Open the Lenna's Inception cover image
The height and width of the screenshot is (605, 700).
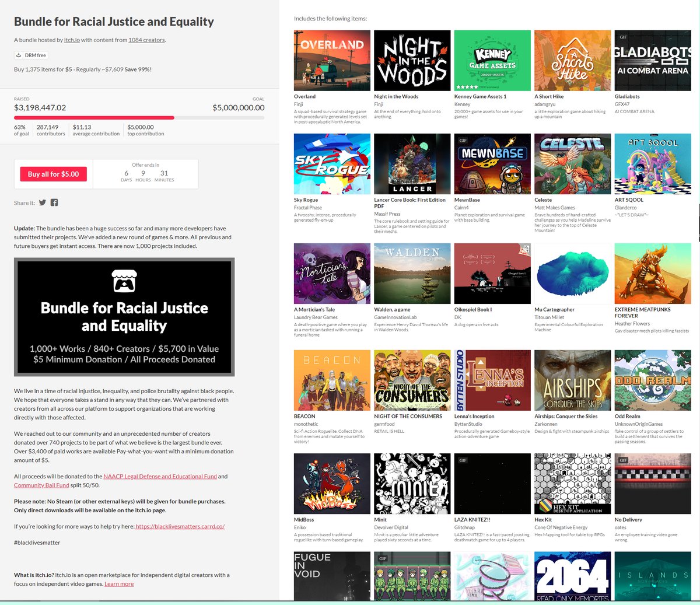click(492, 380)
